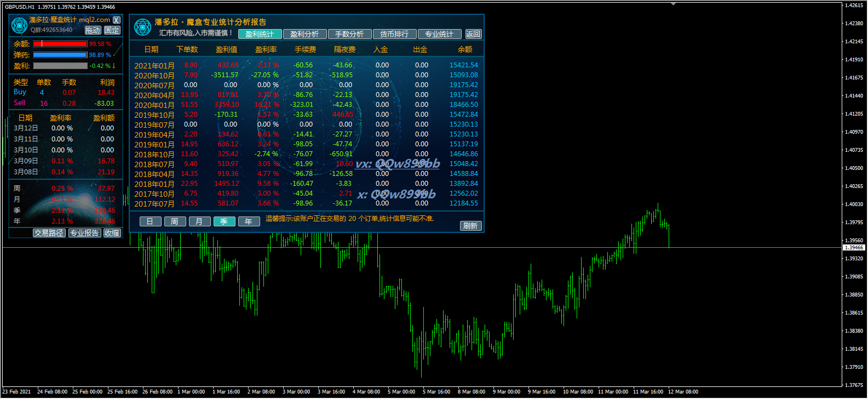Collapse the panel with the 收缩 button
The image size is (868, 399).
click(x=112, y=233)
